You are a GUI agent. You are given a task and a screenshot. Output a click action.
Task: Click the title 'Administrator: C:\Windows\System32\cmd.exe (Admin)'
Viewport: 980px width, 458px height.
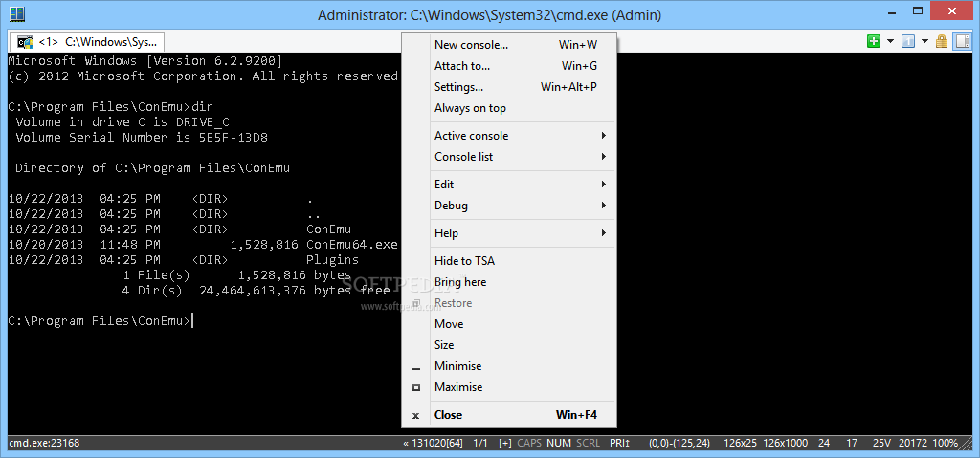pyautogui.click(x=489, y=14)
